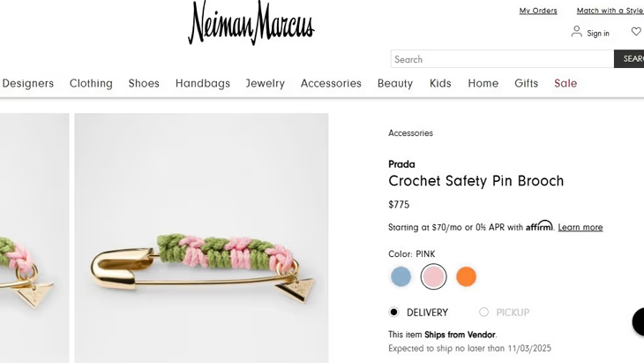
Task: Open the Jewelry menu
Action: 265,83
